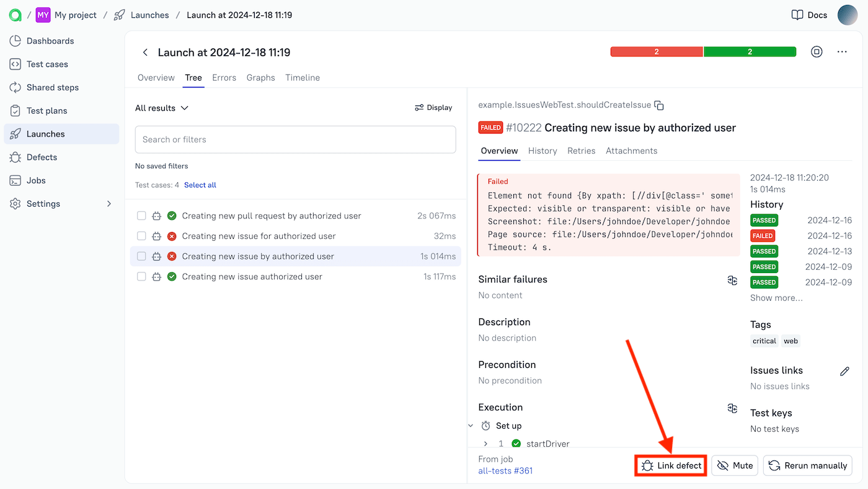Click the stop launch icon

click(817, 52)
